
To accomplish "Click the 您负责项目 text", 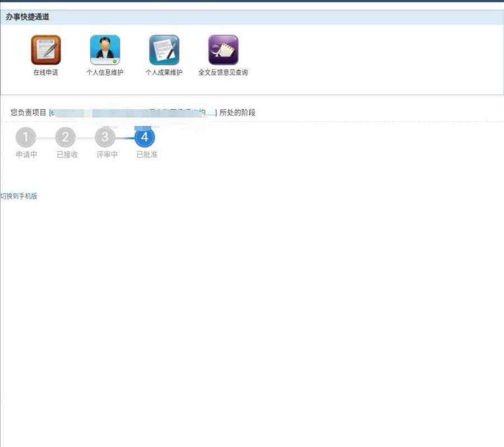I will click(x=29, y=113).
